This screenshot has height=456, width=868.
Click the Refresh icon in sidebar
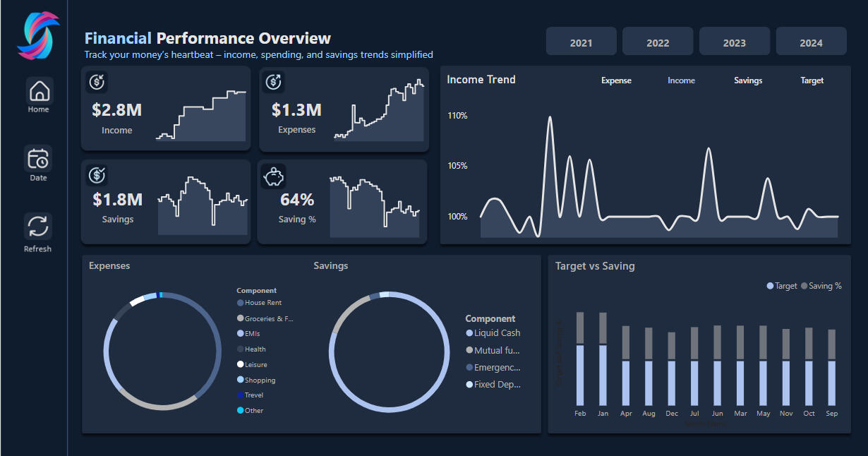pos(38,227)
